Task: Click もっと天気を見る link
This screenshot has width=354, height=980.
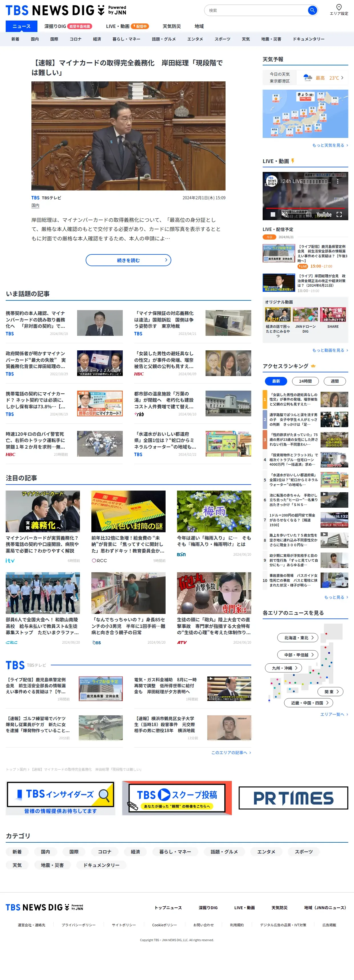Action: coord(330,145)
